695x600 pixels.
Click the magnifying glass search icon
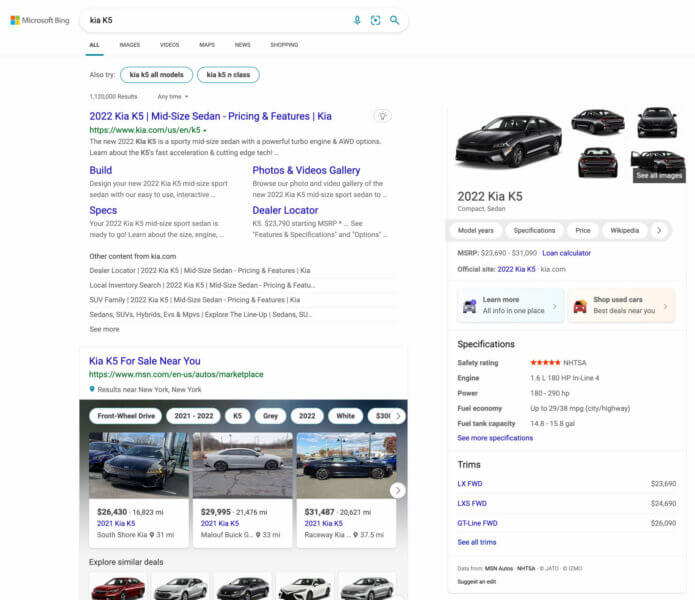click(394, 20)
